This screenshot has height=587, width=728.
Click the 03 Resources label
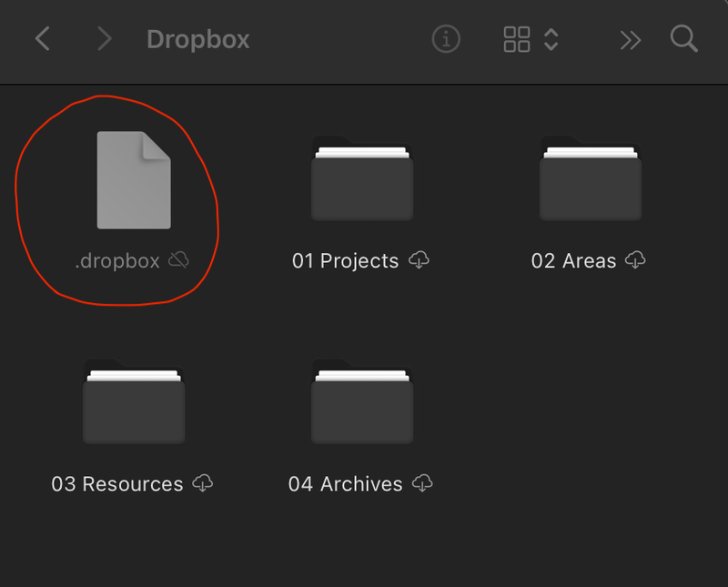[117, 484]
